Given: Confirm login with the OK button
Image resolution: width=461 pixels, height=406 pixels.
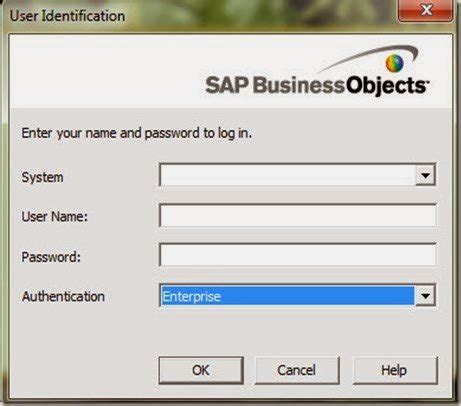Looking at the screenshot, I should click(201, 370).
